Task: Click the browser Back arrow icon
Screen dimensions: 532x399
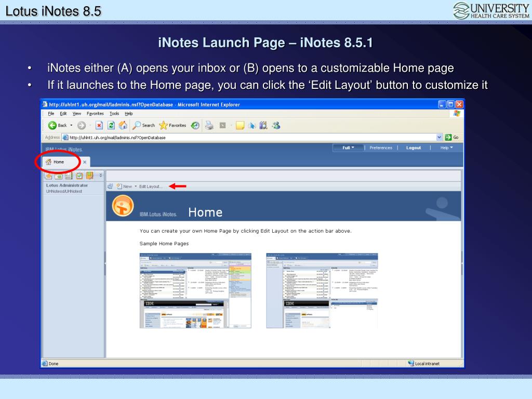Action: [x=52, y=126]
